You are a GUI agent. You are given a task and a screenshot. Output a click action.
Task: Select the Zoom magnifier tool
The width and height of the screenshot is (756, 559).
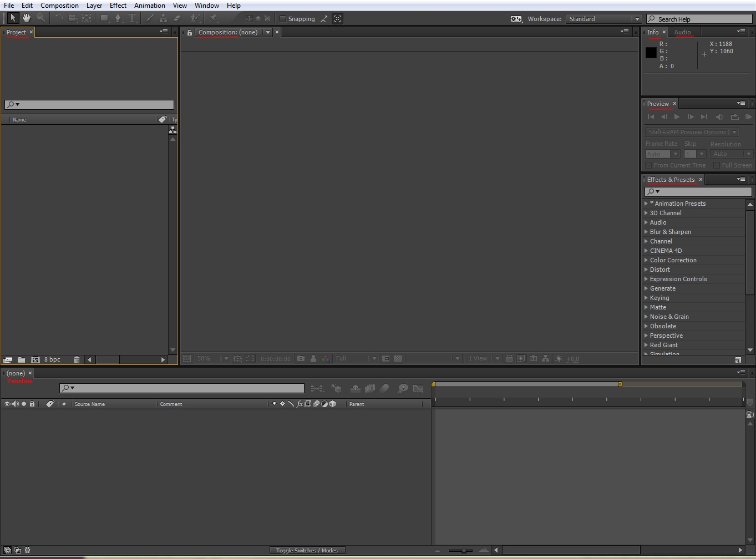40,18
